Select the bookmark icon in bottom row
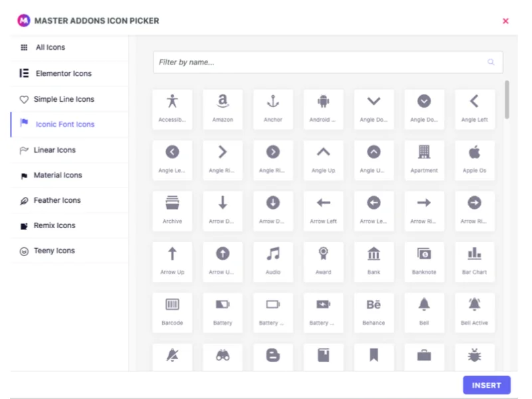This screenshot has width=532, height=399. tap(374, 357)
